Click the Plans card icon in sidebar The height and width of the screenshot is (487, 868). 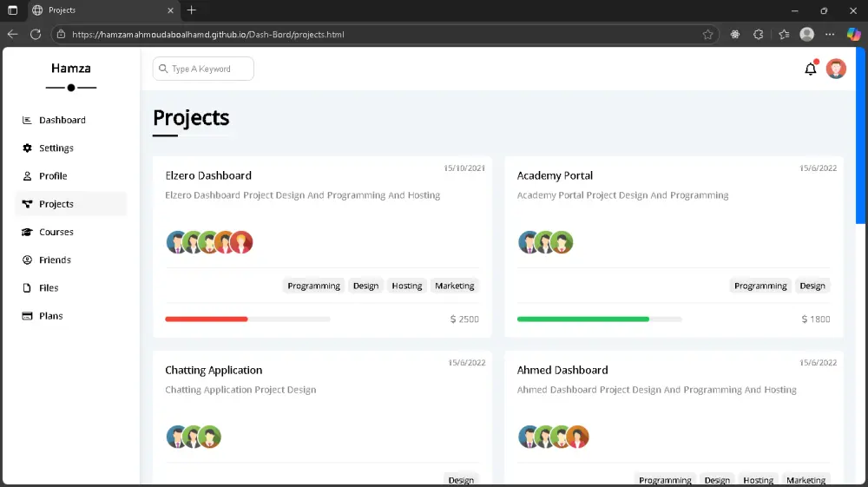pos(27,316)
